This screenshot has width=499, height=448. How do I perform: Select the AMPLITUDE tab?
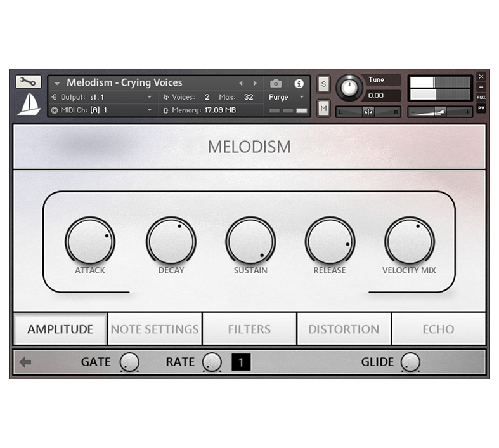pyautogui.click(x=60, y=329)
